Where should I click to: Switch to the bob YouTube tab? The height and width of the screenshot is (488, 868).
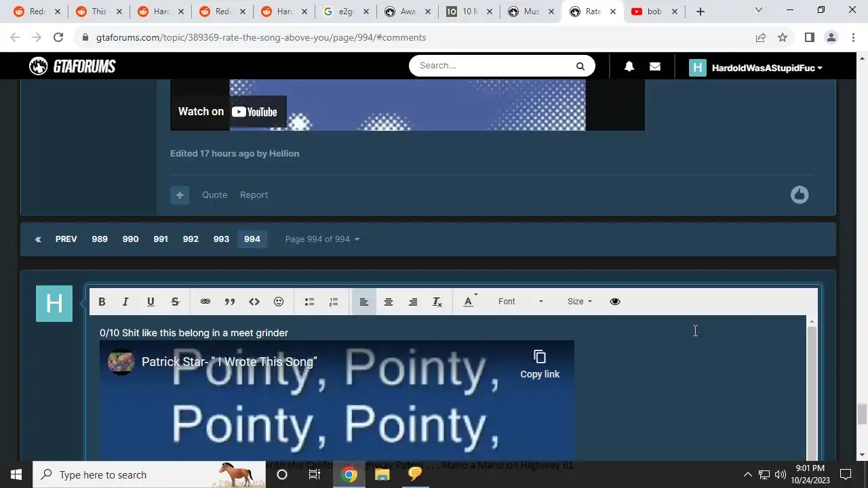(654, 12)
